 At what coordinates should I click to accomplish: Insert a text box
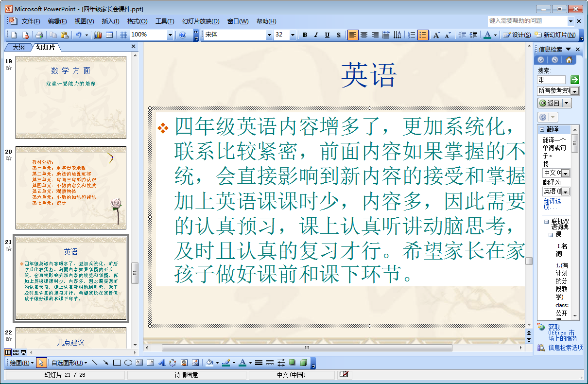(139, 363)
